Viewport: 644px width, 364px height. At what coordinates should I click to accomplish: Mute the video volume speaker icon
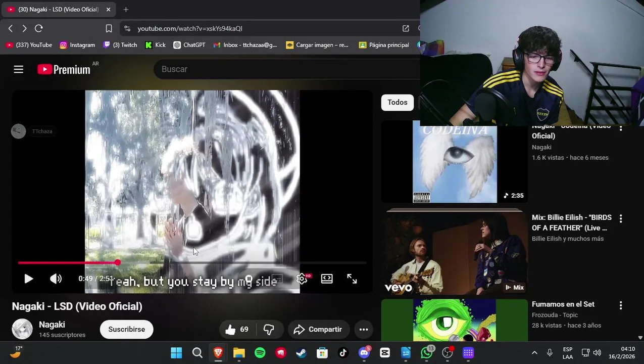click(56, 279)
